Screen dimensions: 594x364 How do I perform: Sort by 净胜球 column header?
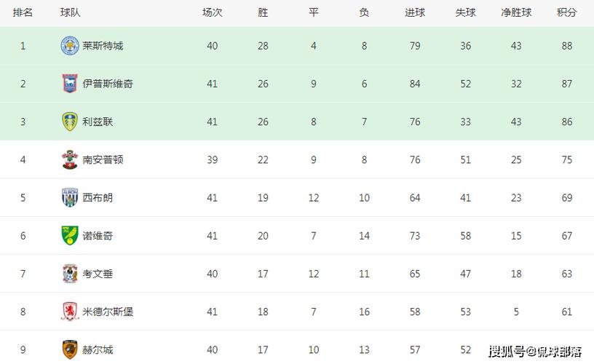point(516,12)
